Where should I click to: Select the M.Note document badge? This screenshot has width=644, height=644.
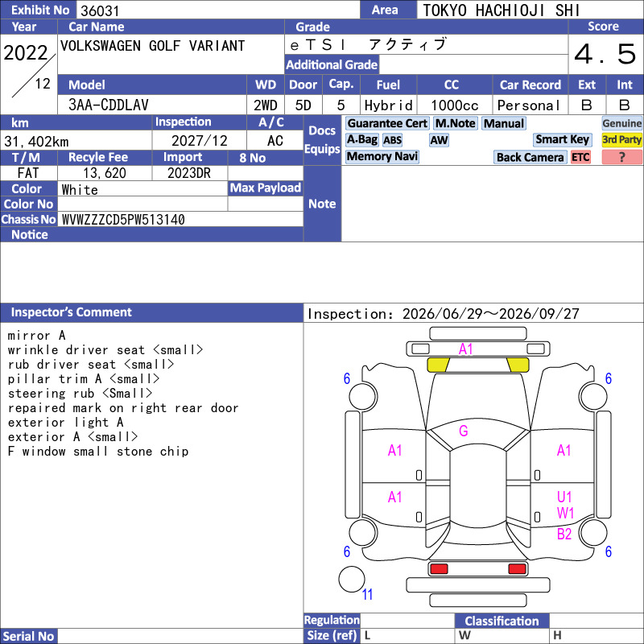pos(455,123)
